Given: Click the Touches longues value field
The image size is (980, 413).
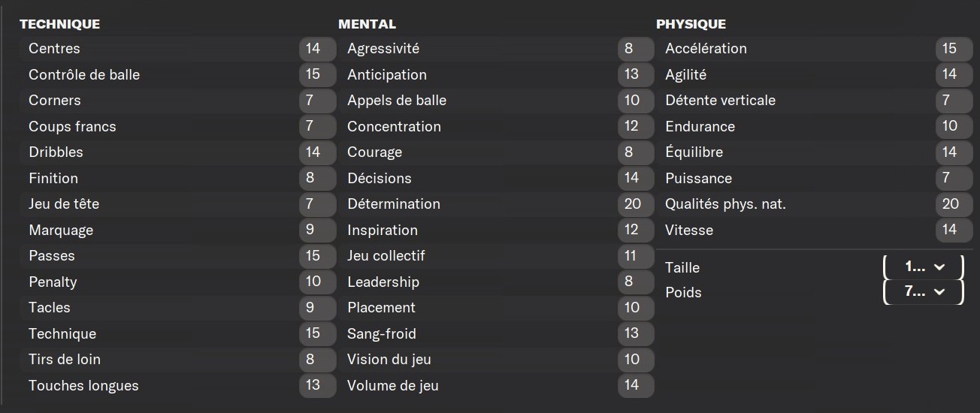Looking at the screenshot, I should [x=317, y=385].
